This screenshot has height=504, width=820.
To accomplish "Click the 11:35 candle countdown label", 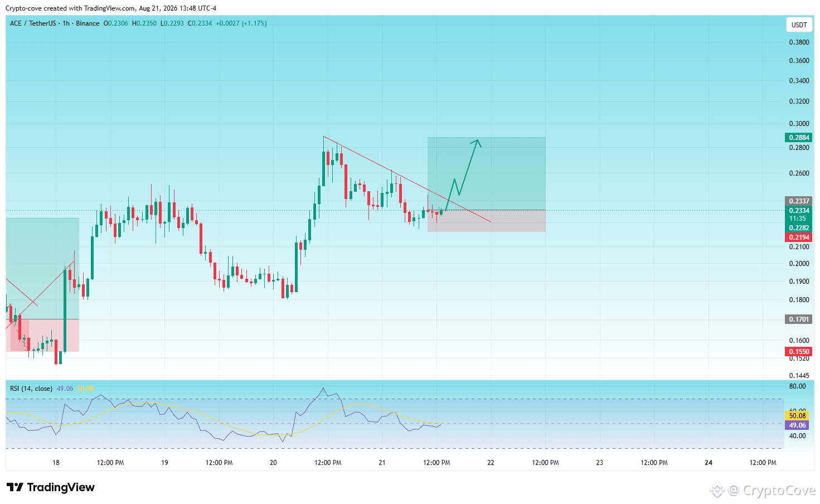I will (x=799, y=219).
